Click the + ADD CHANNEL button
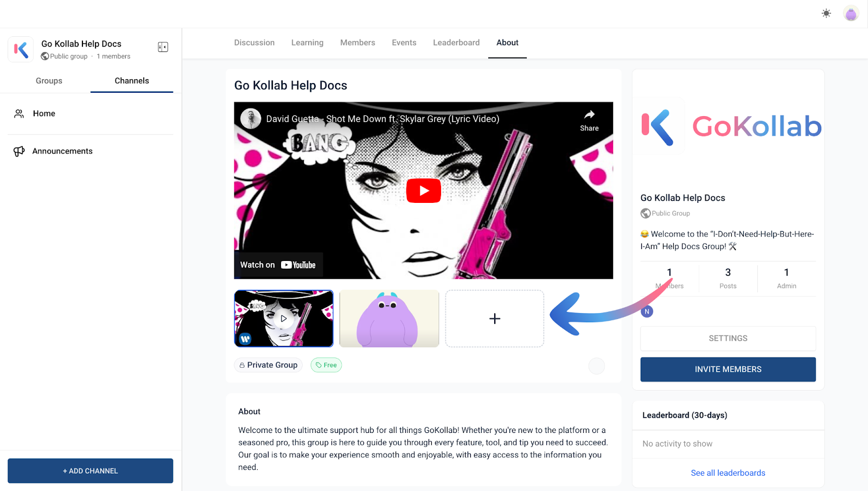 pos(91,471)
